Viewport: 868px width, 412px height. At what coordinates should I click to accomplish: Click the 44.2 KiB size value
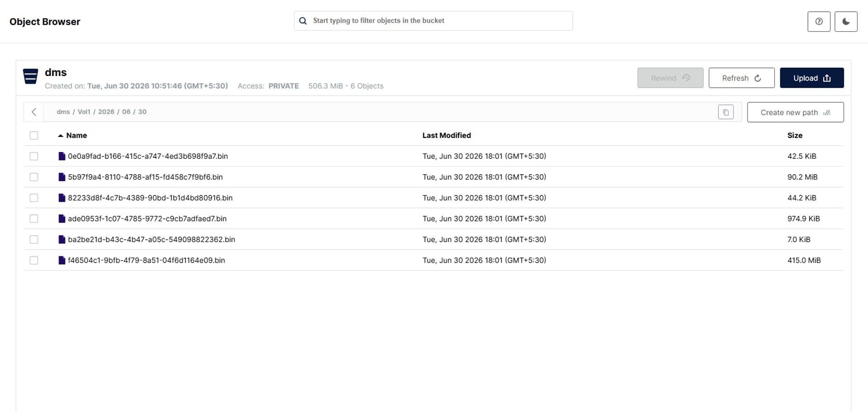(802, 198)
